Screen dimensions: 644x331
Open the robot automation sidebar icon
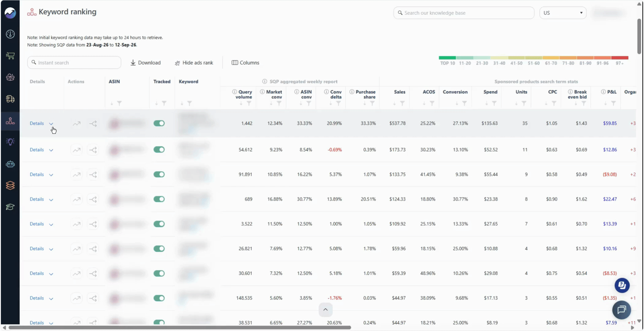click(10, 164)
